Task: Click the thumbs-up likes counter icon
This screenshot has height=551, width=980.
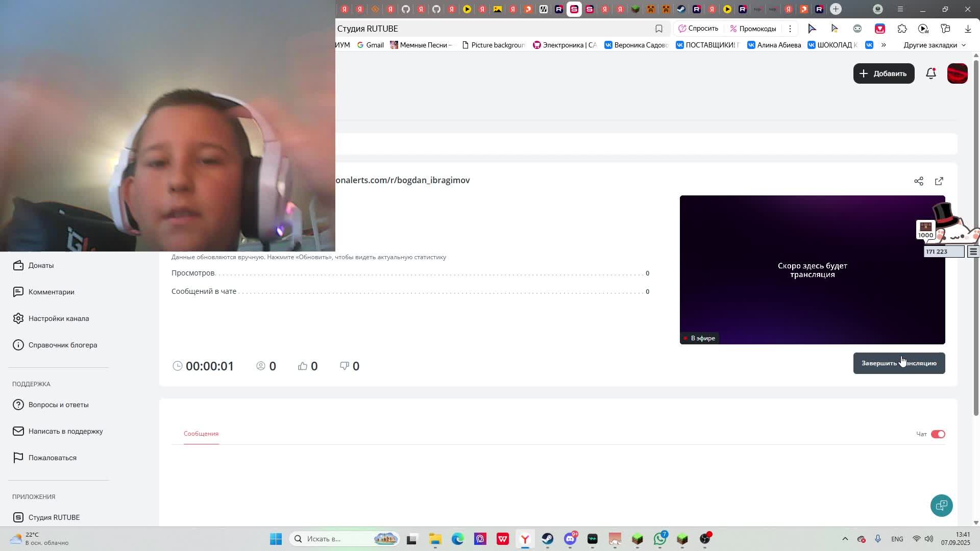Action: coord(303,366)
